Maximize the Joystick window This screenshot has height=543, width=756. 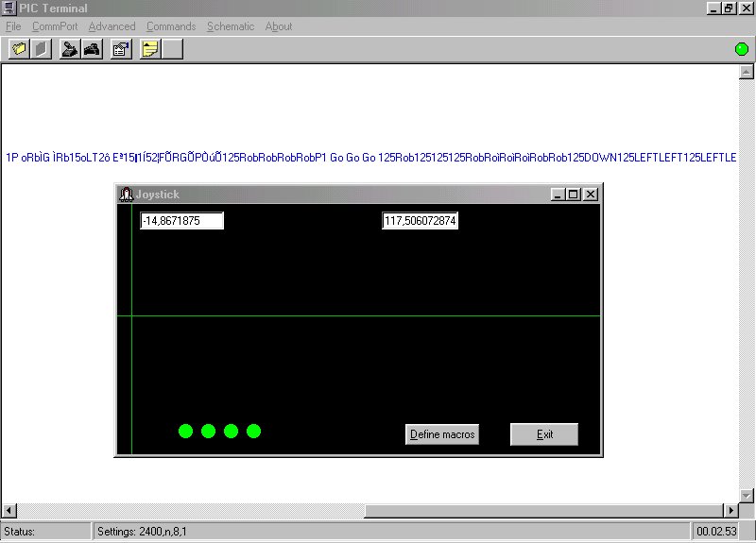click(574, 195)
